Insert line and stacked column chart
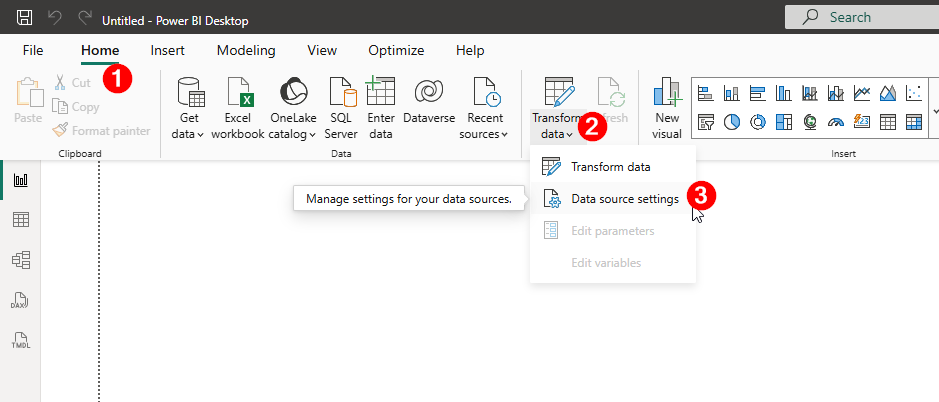Viewport: 939px width, 402px height. (810, 93)
